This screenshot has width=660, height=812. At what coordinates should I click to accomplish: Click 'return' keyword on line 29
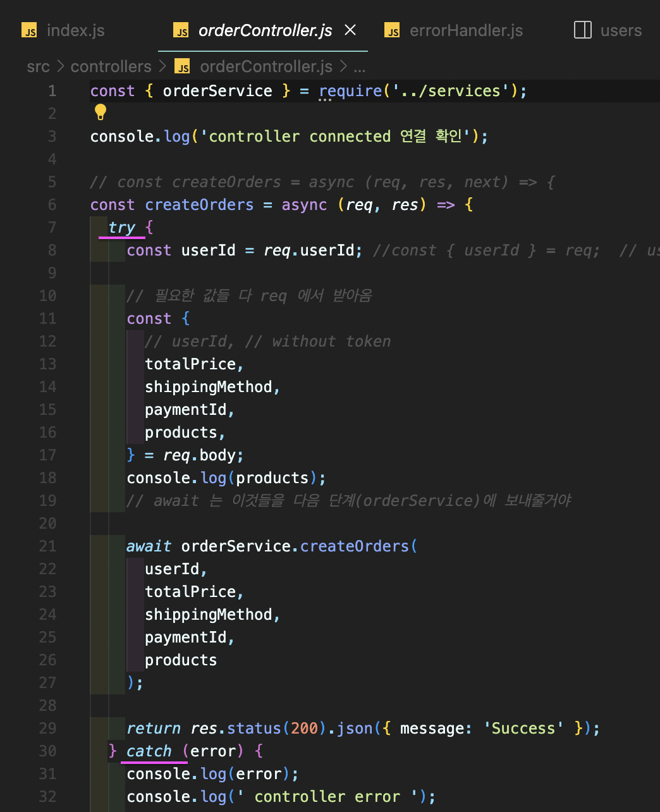(x=154, y=729)
